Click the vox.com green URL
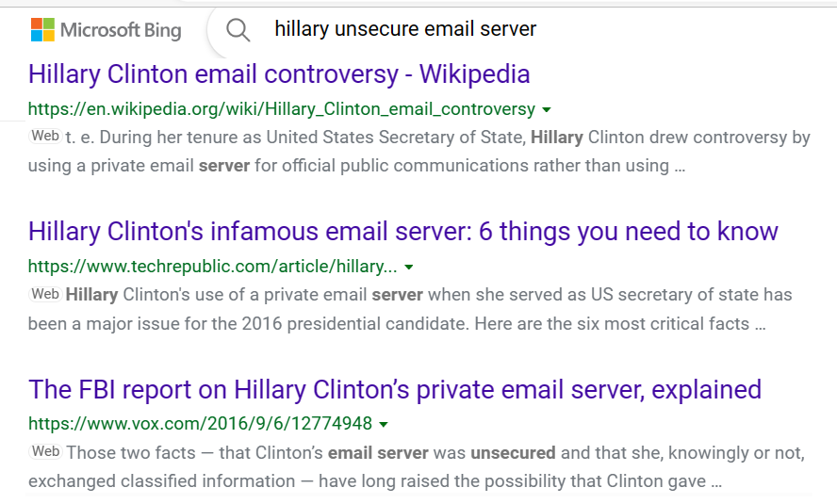 (200, 424)
